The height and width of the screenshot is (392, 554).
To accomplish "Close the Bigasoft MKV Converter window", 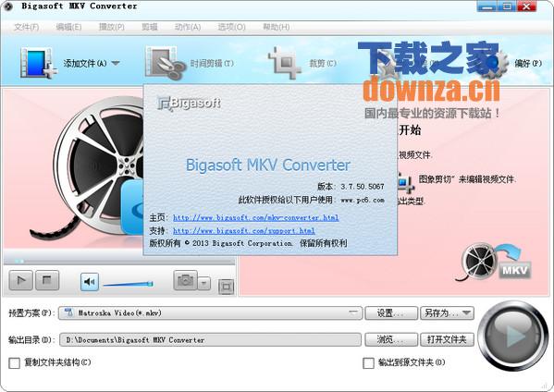I will pos(527,6).
